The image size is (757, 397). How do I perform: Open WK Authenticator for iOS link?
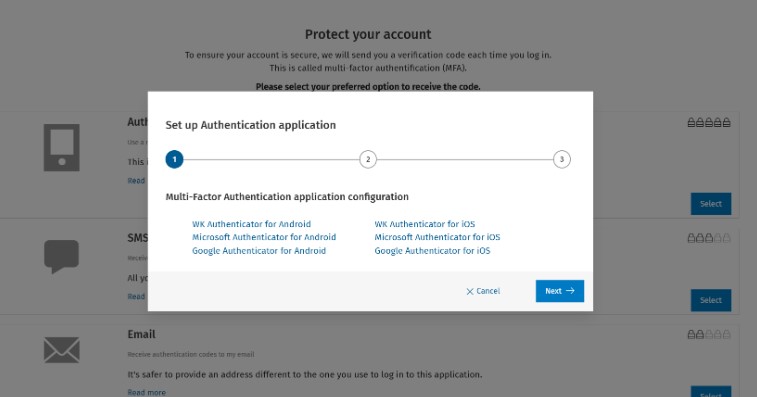click(x=425, y=224)
